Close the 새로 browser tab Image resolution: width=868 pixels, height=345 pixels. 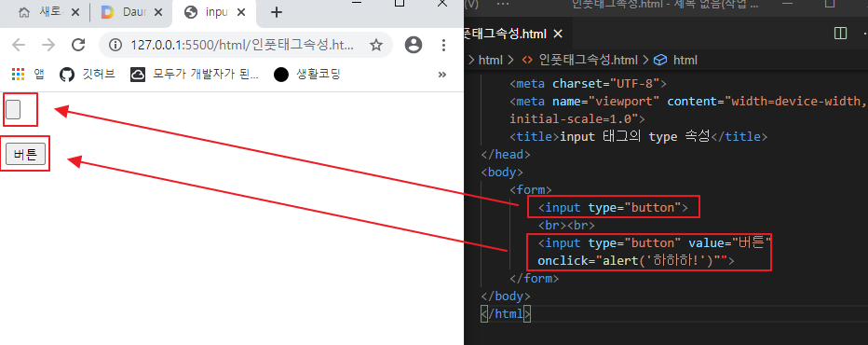click(x=75, y=13)
